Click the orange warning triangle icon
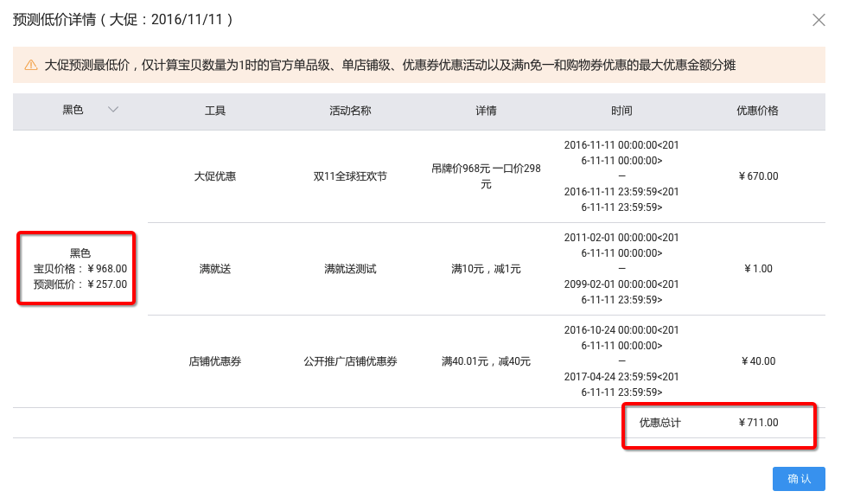Viewport: 841px width, 504px height. [x=31, y=66]
